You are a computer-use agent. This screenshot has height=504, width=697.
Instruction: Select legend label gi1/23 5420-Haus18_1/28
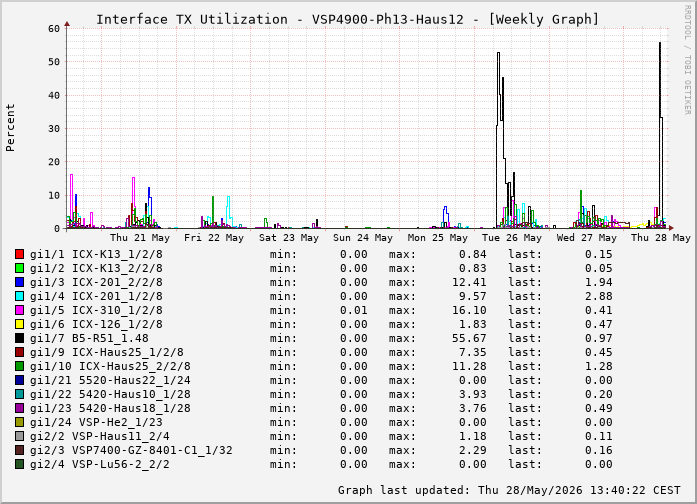point(111,408)
